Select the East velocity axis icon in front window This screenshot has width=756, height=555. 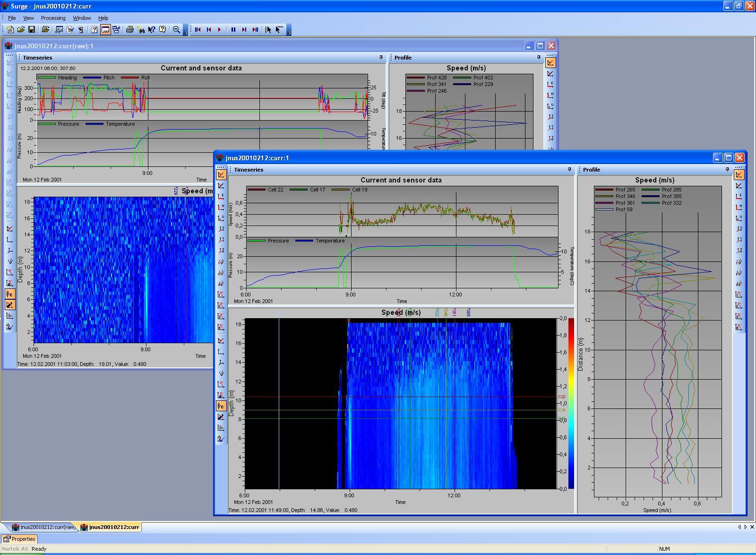pos(221,196)
